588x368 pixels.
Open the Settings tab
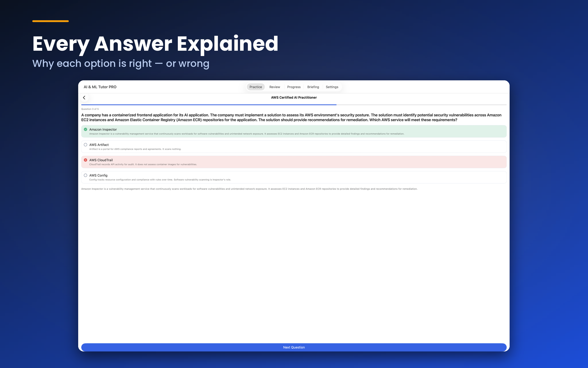(332, 87)
